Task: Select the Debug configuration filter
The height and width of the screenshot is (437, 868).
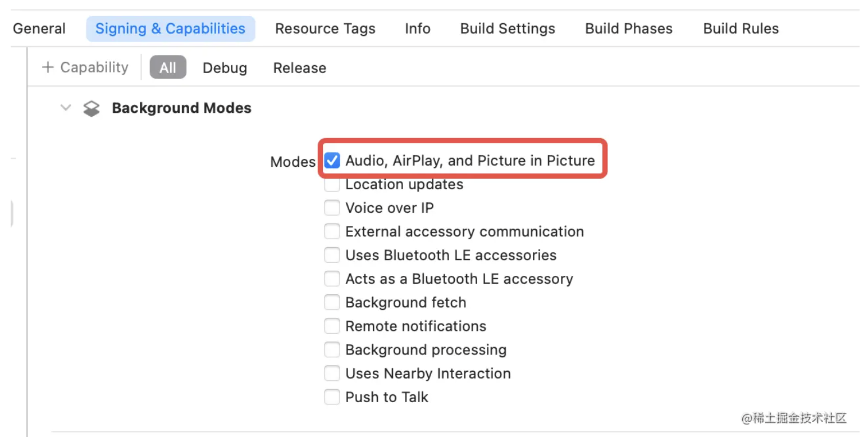Action: (x=225, y=68)
